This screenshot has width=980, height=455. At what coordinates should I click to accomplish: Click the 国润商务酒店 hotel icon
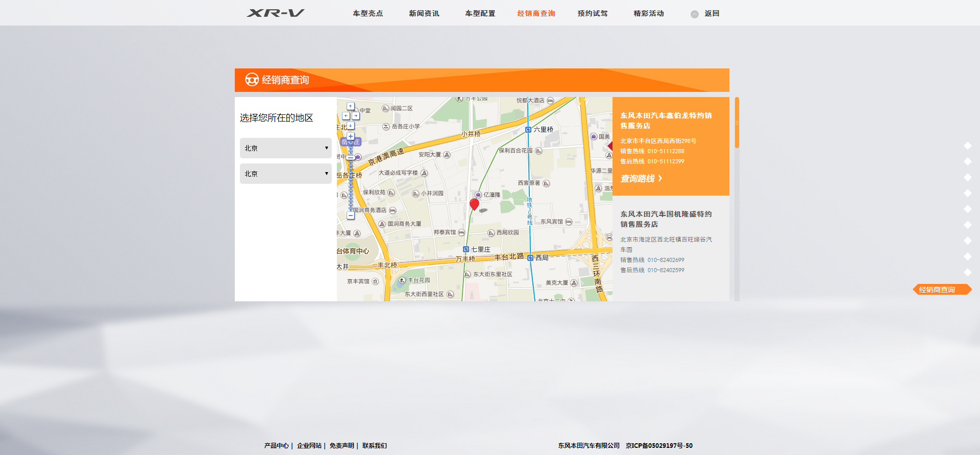tap(393, 210)
